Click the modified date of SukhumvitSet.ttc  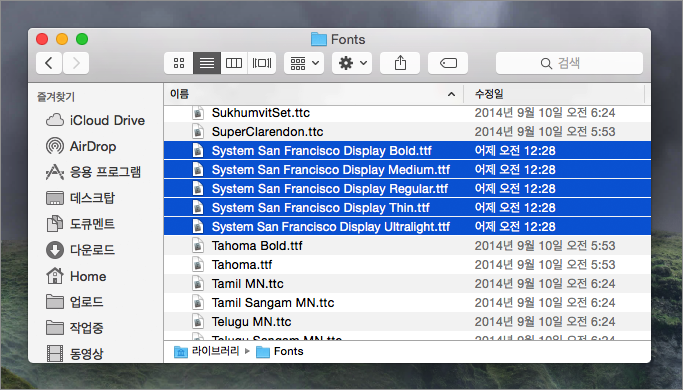click(x=544, y=113)
